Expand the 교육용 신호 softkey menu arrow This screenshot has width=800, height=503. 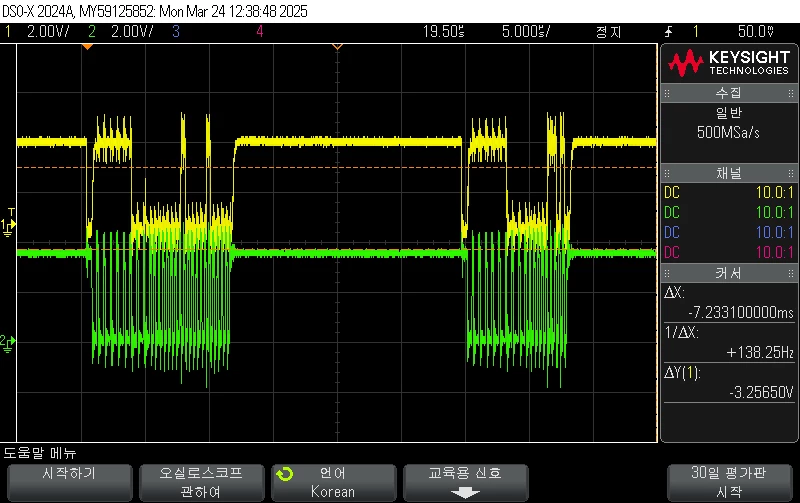(x=465, y=493)
